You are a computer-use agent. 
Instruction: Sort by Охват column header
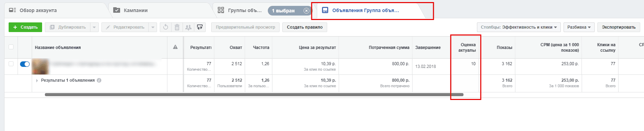click(236, 48)
